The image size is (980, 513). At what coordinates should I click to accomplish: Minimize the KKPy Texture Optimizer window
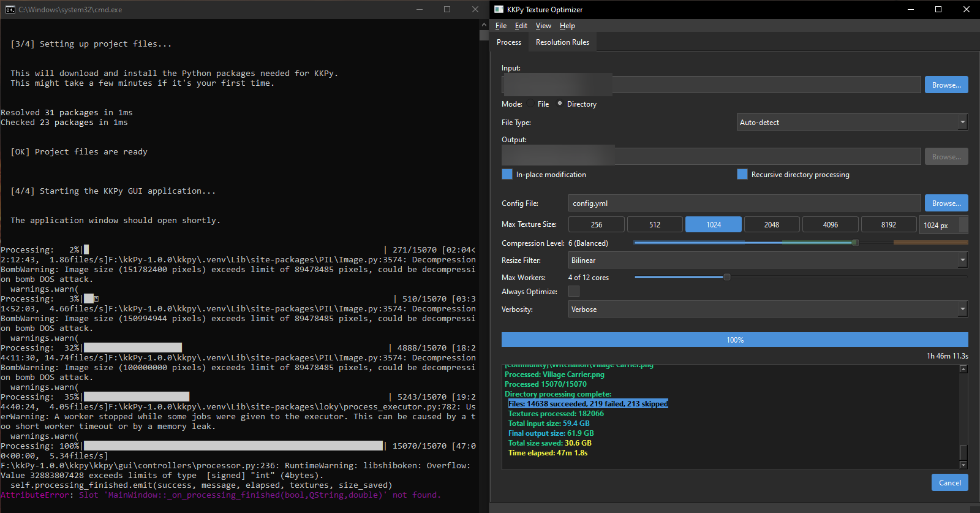[x=911, y=9]
